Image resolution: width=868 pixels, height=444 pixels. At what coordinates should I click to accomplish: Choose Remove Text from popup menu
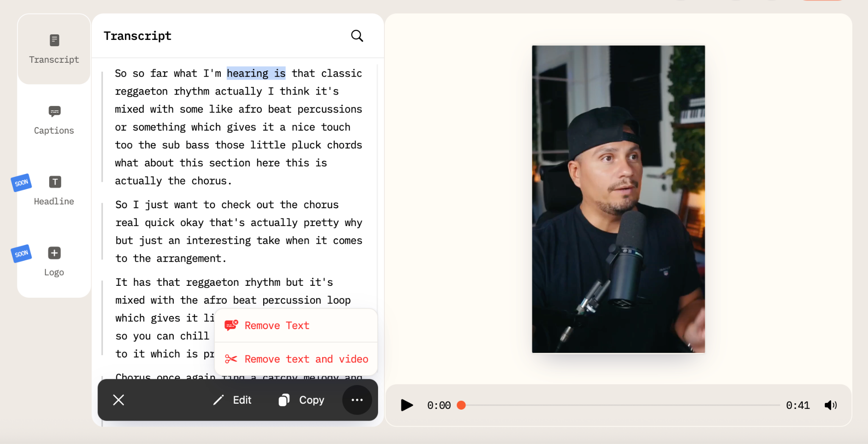pos(296,326)
